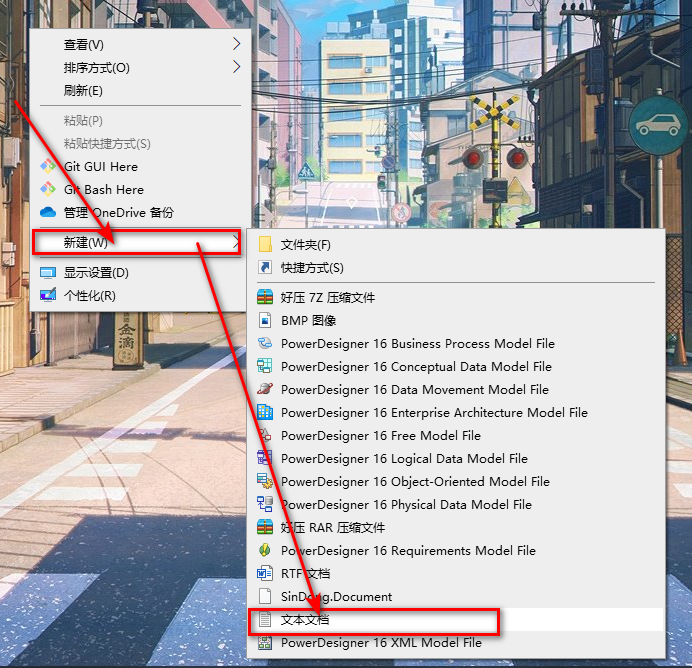Image resolution: width=692 pixels, height=668 pixels.
Task: Select 粘贴快捷方式(S) menu entry
Action: click(x=140, y=143)
